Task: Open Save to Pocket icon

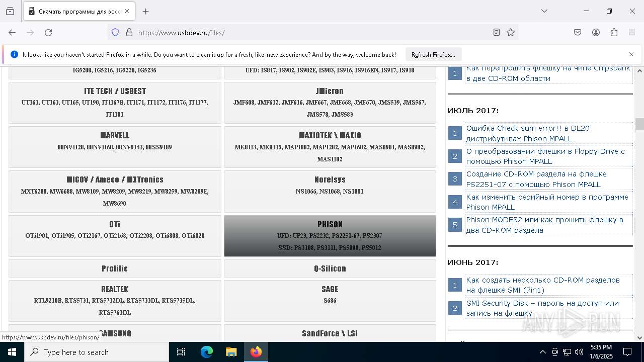Action: tap(578, 33)
